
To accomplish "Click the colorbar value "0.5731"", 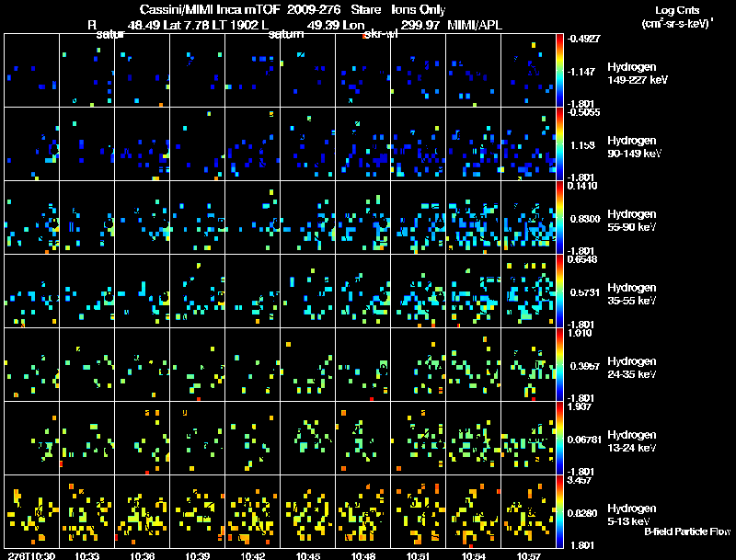I will [585, 292].
